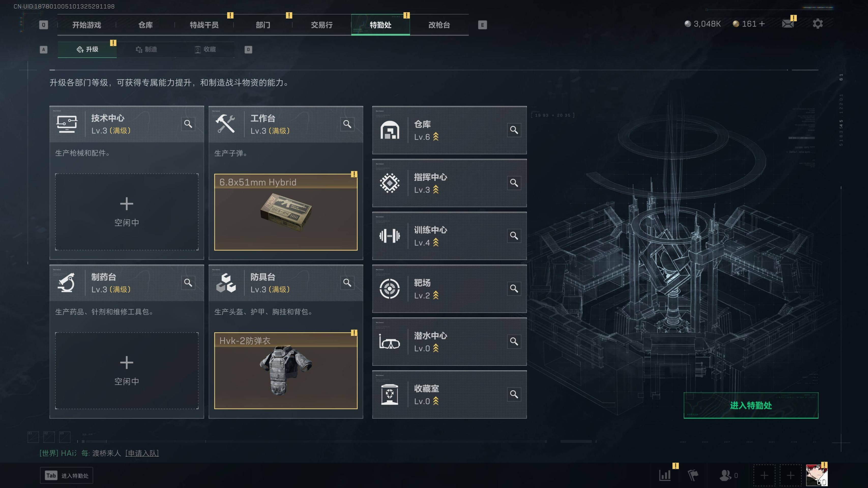
Task: View 靶场 details via magnifier icon
Action: [x=514, y=289]
